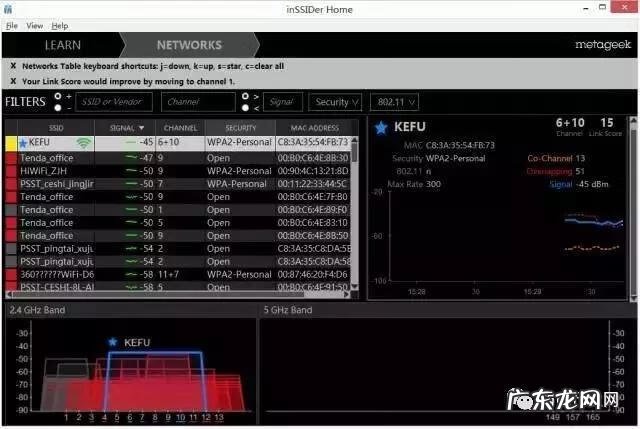Sort by the CHANNEL column header
The height and width of the screenshot is (429, 640).
180,128
